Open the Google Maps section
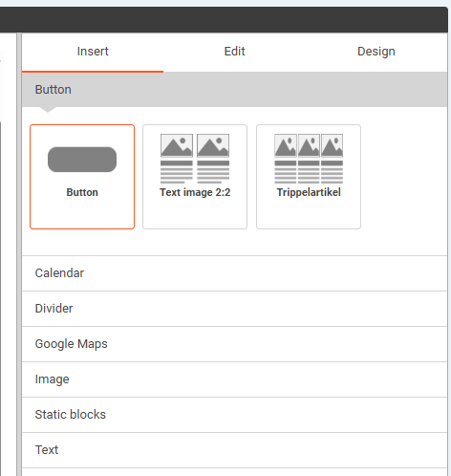 tap(234, 344)
